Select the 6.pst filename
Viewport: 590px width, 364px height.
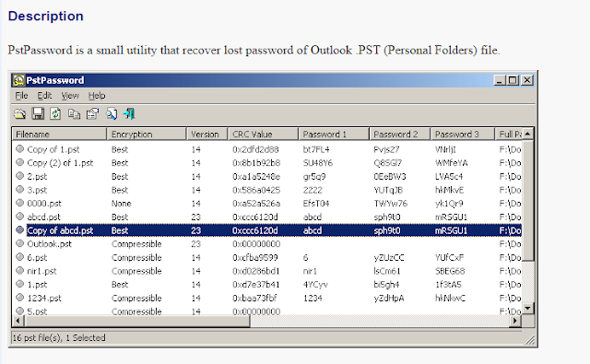[x=37, y=258]
